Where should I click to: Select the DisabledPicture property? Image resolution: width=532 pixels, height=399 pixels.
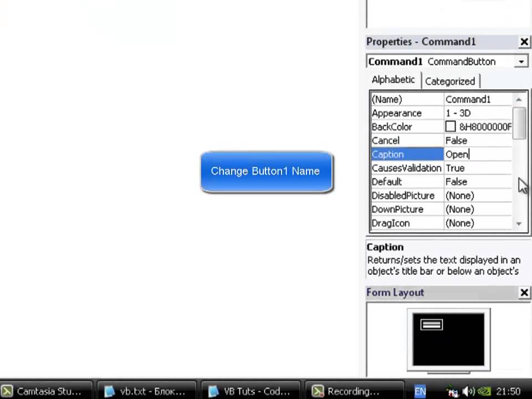(x=407, y=196)
